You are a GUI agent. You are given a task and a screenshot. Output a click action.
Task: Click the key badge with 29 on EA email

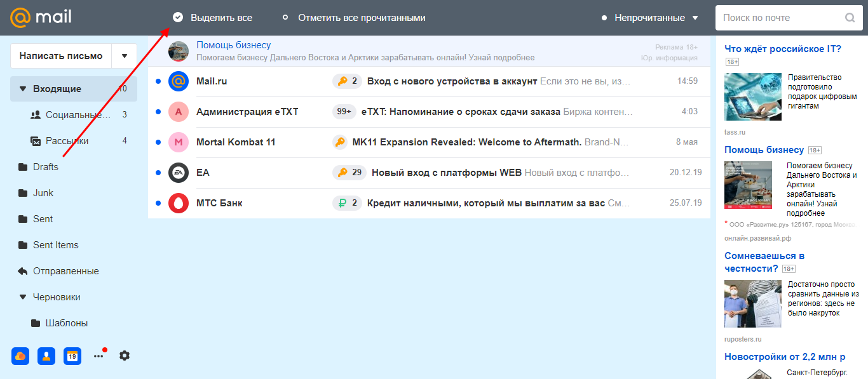tap(349, 173)
